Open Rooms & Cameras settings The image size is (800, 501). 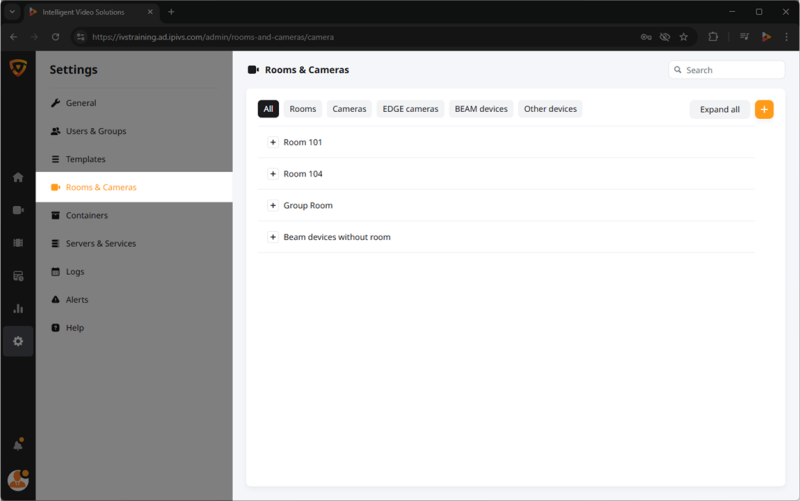click(134, 187)
